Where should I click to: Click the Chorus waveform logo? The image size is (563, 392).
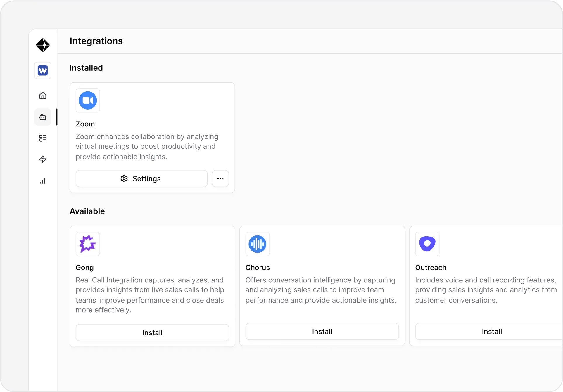[257, 244]
